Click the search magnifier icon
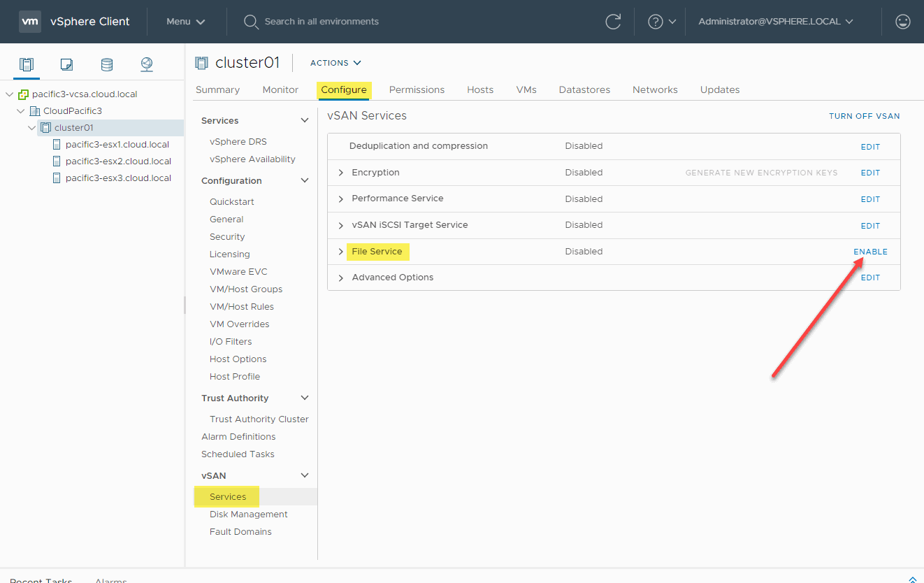Viewport: 924px width, 583px height. point(251,22)
